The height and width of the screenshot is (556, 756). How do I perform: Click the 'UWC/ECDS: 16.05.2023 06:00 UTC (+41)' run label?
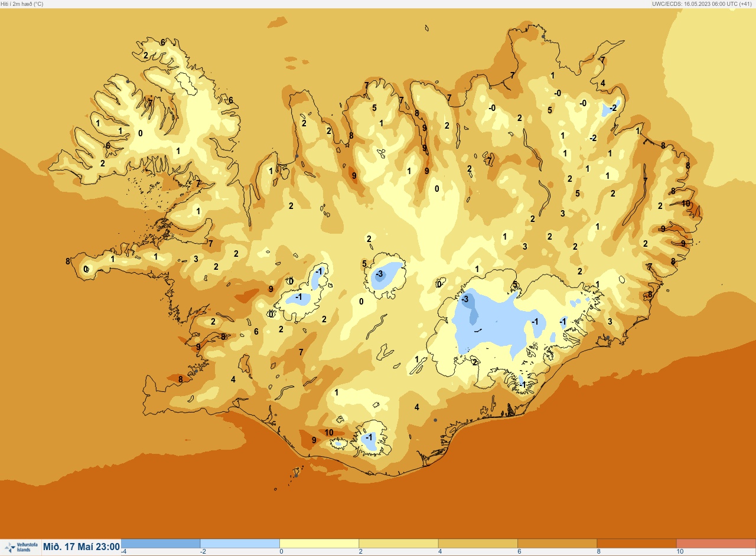pos(703,4)
